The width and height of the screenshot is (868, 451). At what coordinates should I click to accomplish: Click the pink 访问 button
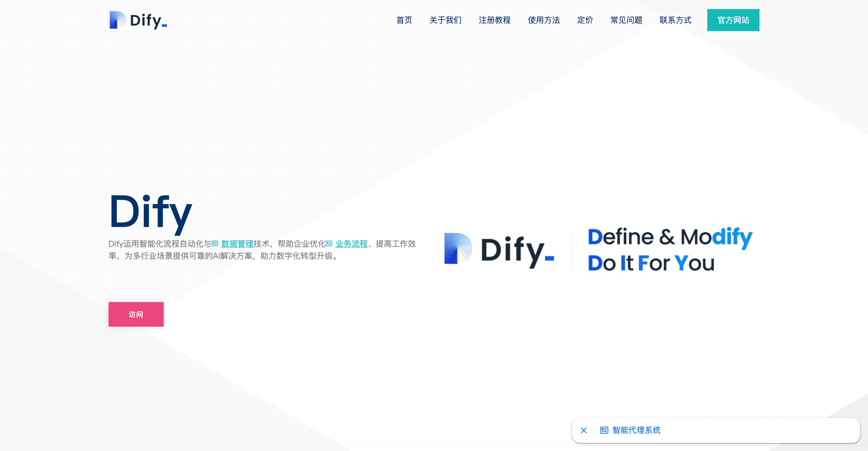(x=136, y=314)
